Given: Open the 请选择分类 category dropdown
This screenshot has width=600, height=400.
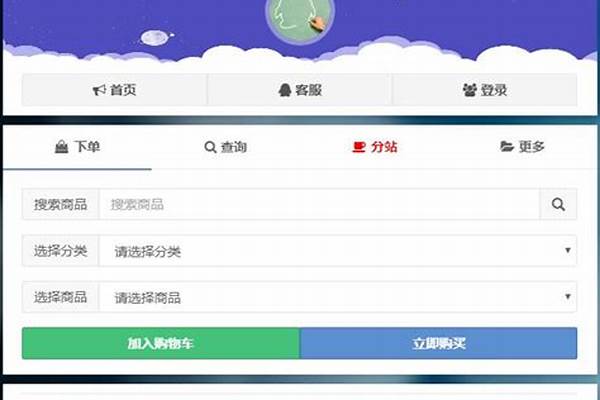Looking at the screenshot, I should [x=338, y=251].
